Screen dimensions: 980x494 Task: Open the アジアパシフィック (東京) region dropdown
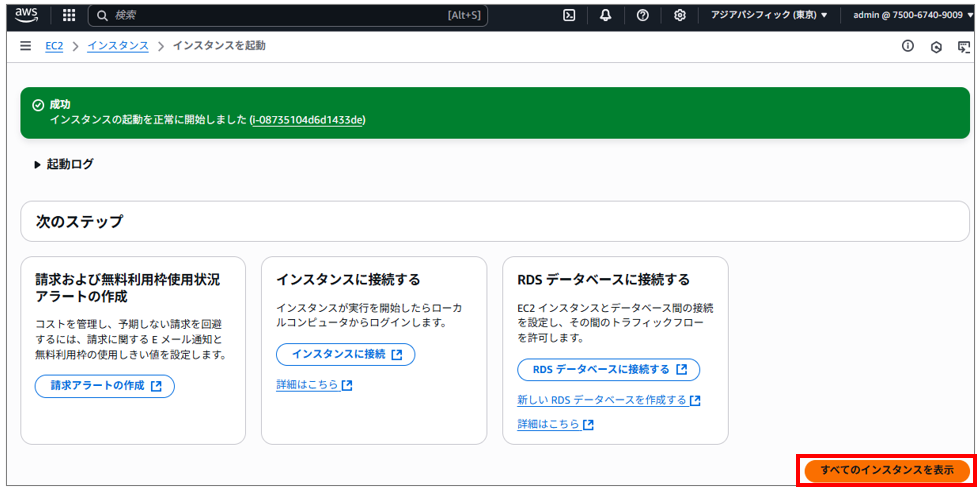[x=769, y=15]
